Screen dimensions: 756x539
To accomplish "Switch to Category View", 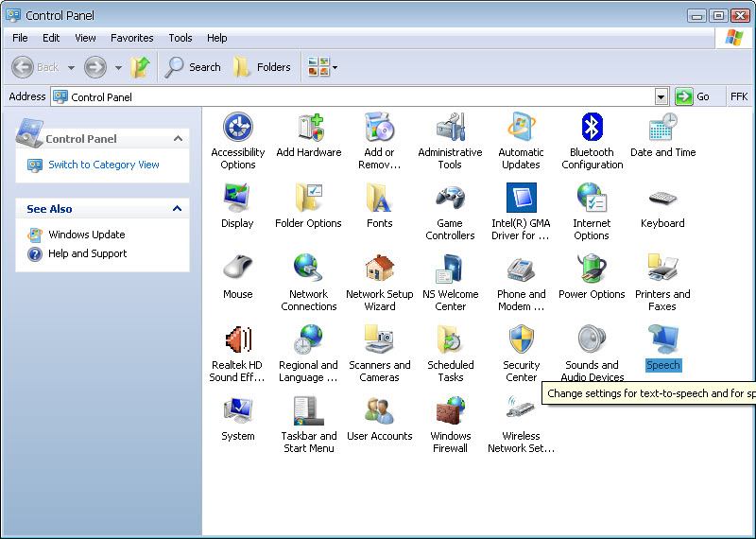I will click(104, 165).
